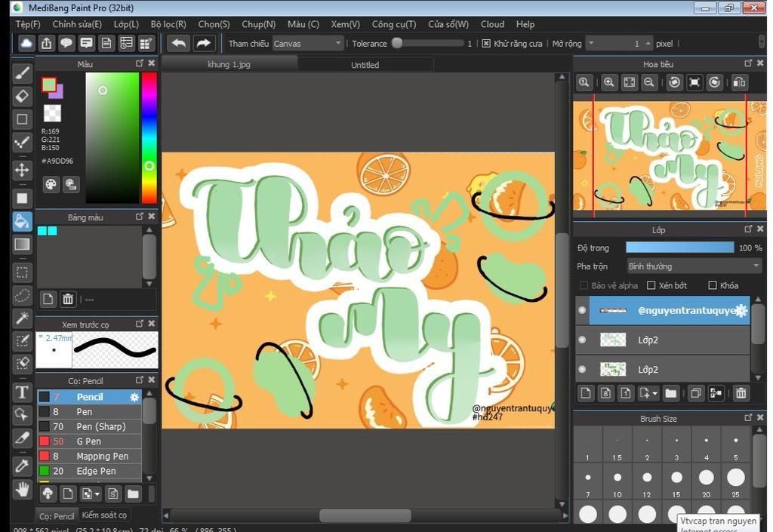The height and width of the screenshot is (532, 773).
Task: Hide the first Lớp2 layer
Action: 582,340
